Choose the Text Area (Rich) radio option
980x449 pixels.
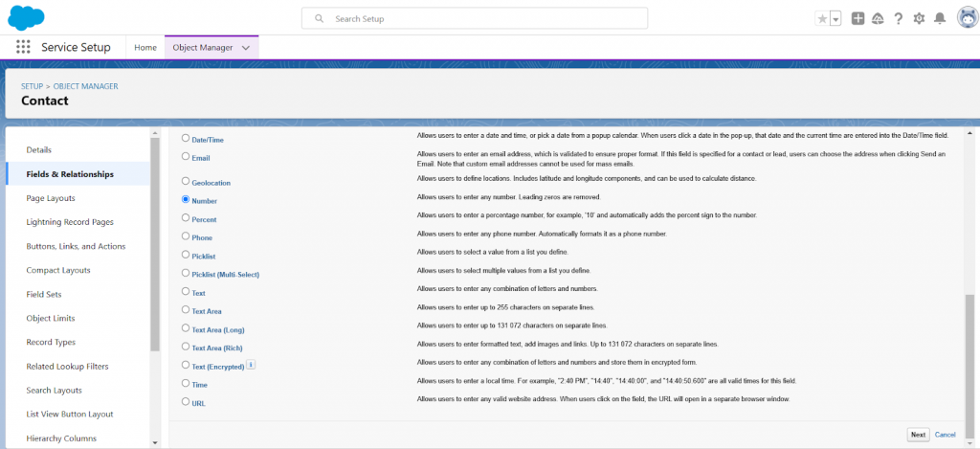pyautogui.click(x=186, y=347)
